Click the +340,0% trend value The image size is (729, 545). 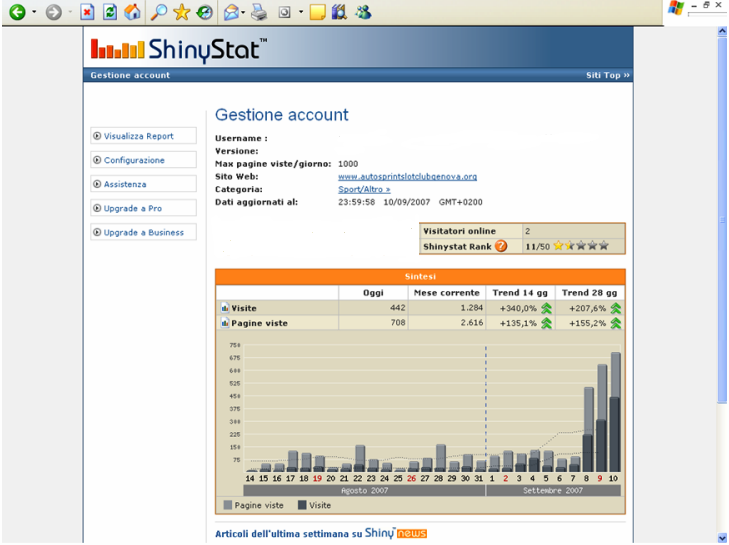518,308
